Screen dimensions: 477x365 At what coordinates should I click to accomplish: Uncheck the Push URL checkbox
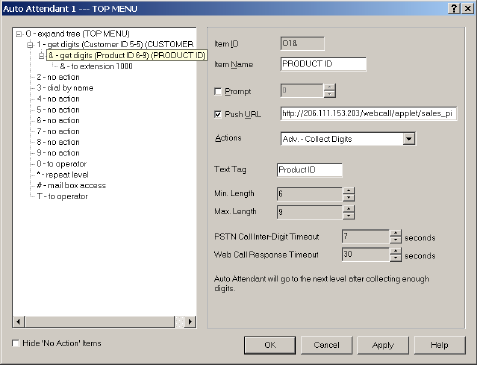(x=218, y=114)
